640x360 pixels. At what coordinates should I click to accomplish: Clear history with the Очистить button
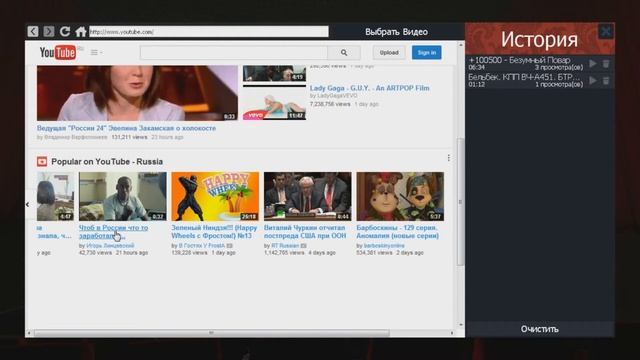click(540, 329)
